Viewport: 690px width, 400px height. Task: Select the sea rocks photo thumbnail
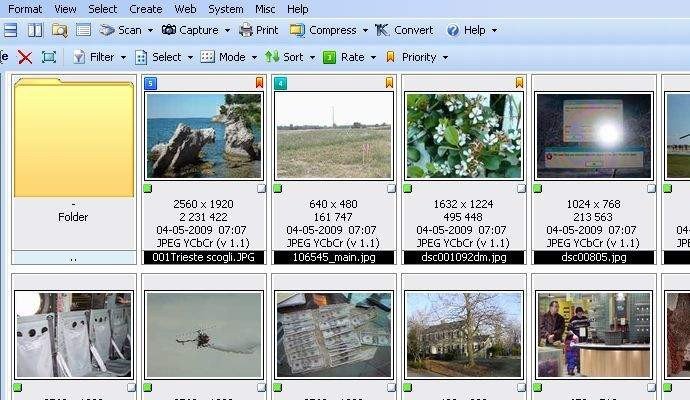click(x=204, y=136)
